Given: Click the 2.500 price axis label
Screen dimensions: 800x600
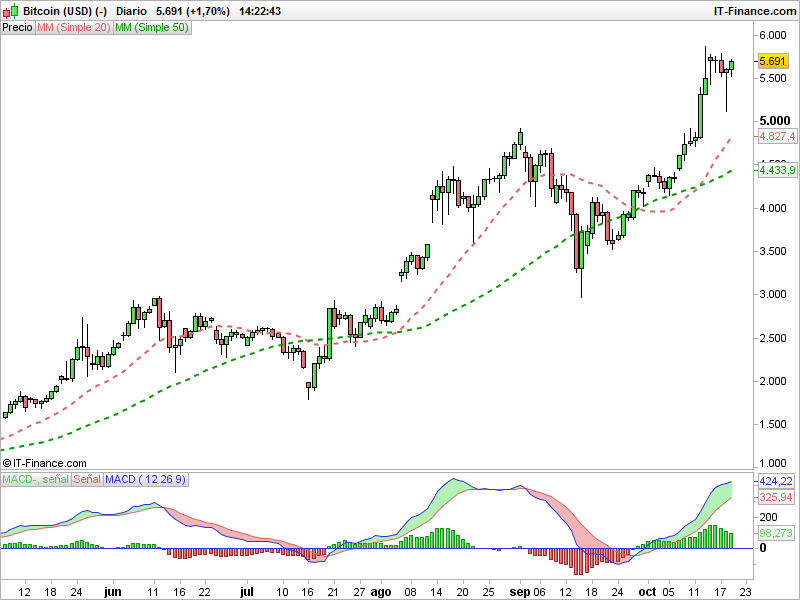Looking at the screenshot, I should [x=773, y=338].
